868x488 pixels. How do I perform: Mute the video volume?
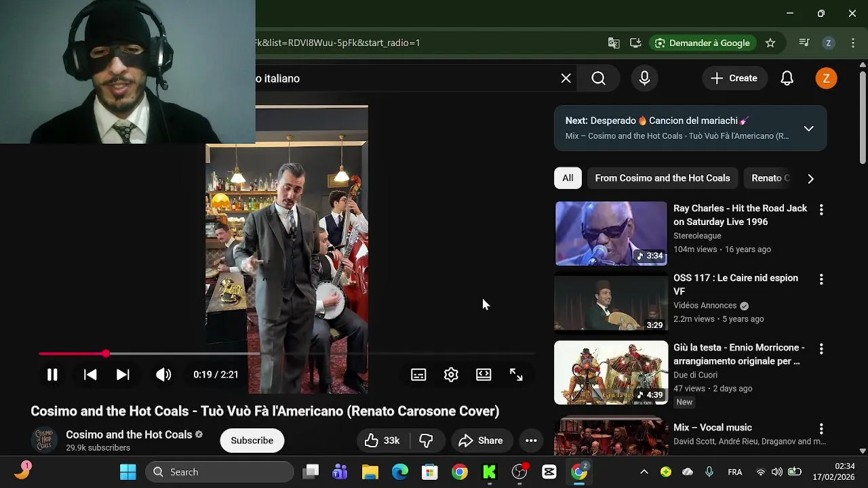pos(163,375)
